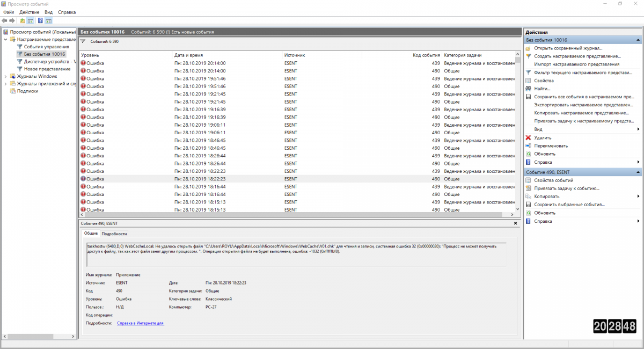644x349 pixels.
Task: Click the Создать настраиваемое представление funnel icon
Action: click(x=529, y=56)
